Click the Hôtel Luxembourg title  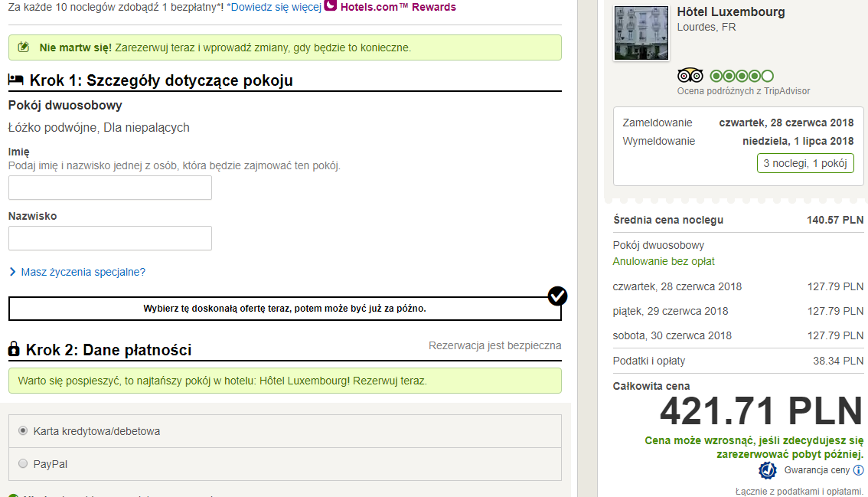pos(731,11)
